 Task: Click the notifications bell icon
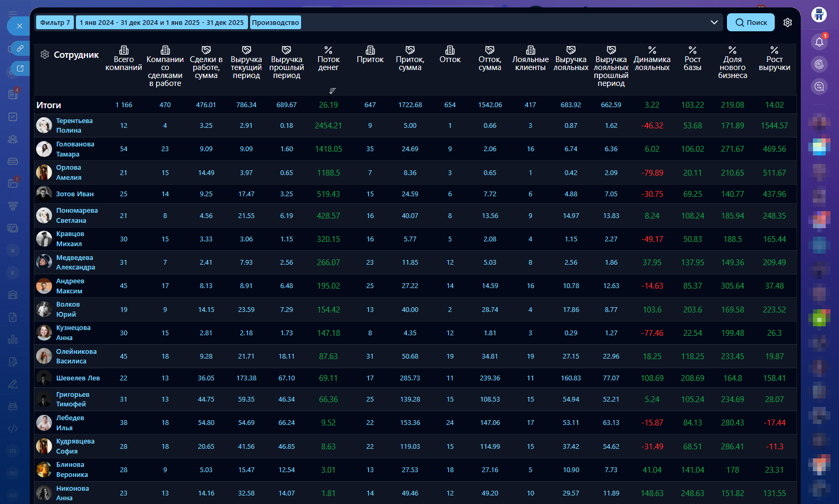pyautogui.click(x=819, y=42)
